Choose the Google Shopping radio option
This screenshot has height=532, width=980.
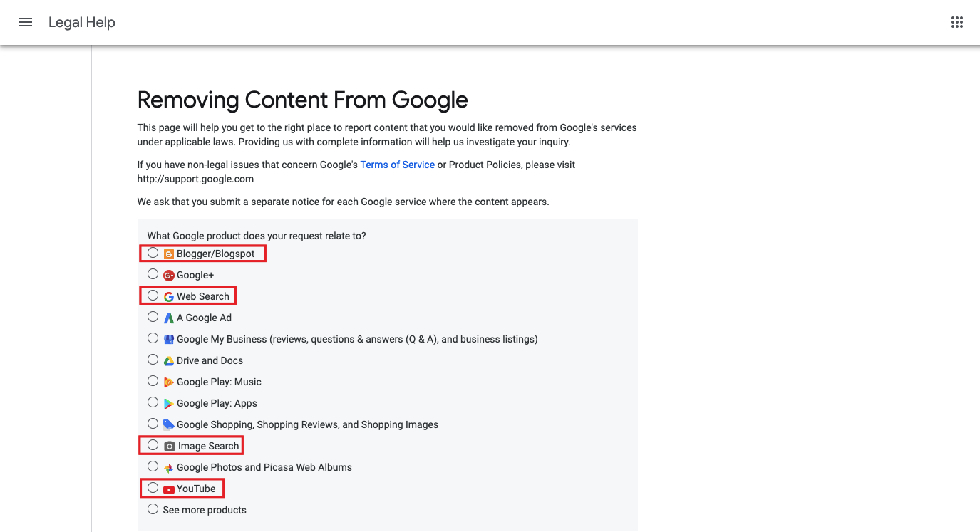pyautogui.click(x=153, y=424)
